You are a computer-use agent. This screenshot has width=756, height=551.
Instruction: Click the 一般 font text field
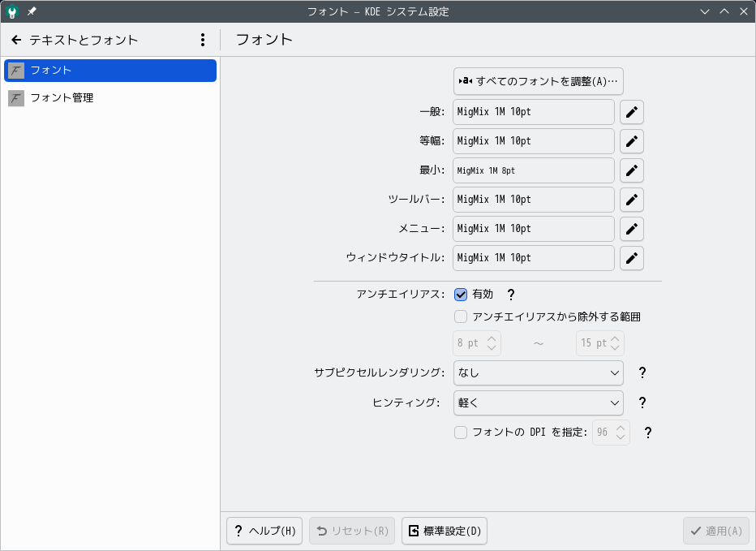coord(534,112)
